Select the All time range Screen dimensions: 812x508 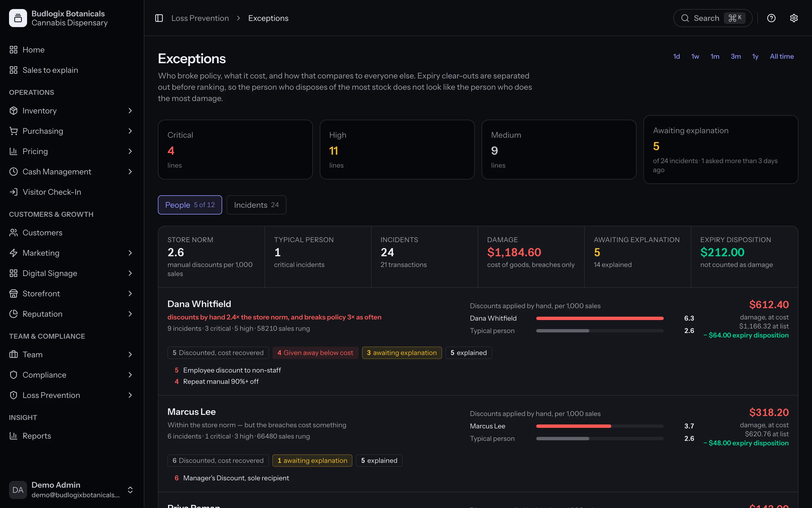coord(782,56)
